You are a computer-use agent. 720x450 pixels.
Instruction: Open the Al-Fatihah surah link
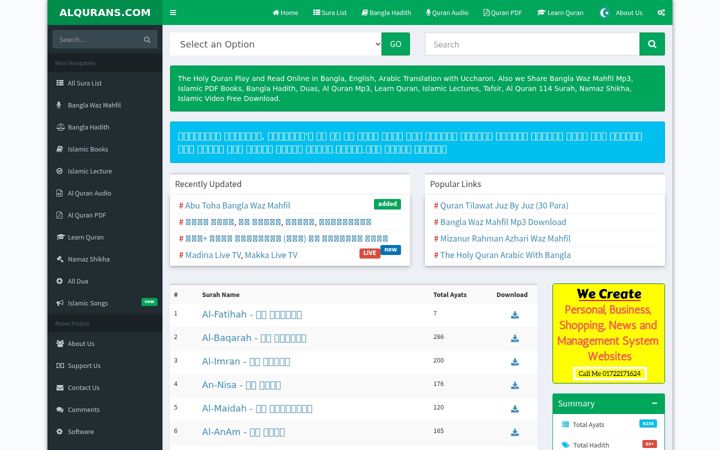click(252, 315)
